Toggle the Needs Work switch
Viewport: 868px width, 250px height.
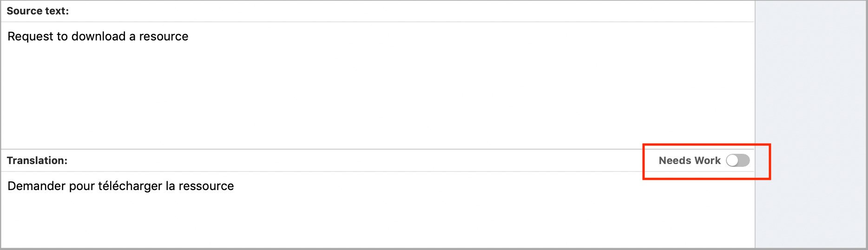737,160
